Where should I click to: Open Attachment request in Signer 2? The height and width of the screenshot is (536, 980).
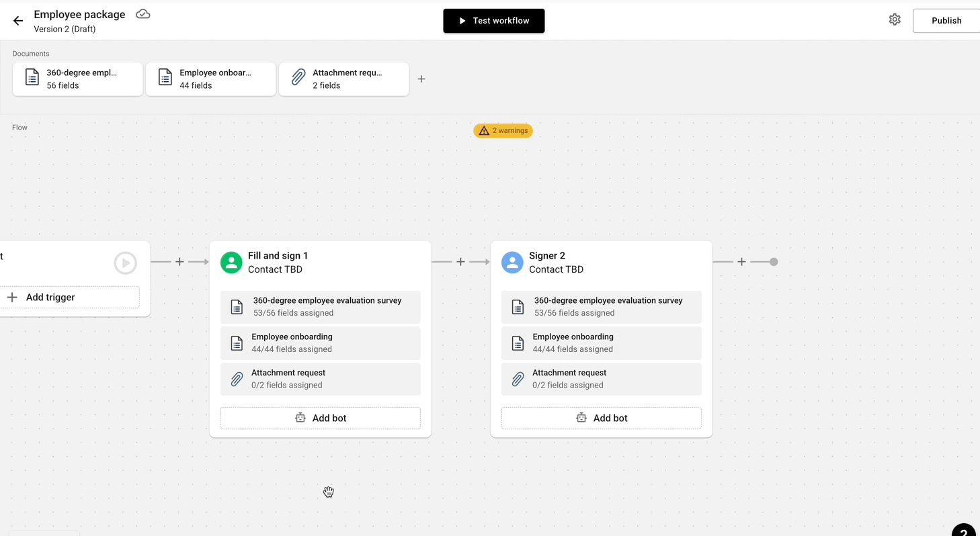pyautogui.click(x=602, y=379)
